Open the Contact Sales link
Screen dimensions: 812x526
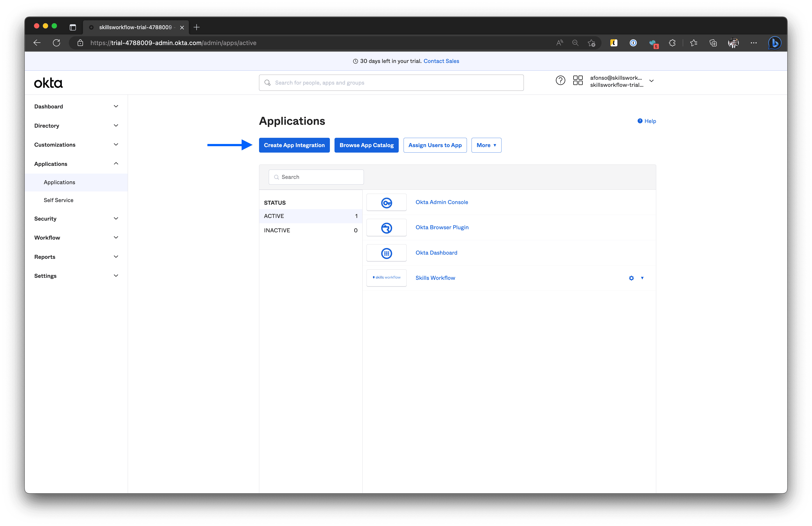pos(441,61)
